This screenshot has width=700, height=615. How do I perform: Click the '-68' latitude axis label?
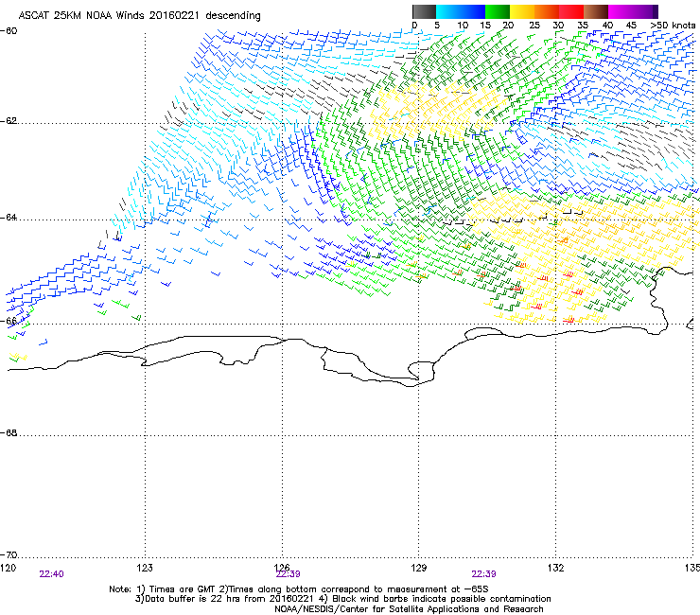click(x=9, y=433)
